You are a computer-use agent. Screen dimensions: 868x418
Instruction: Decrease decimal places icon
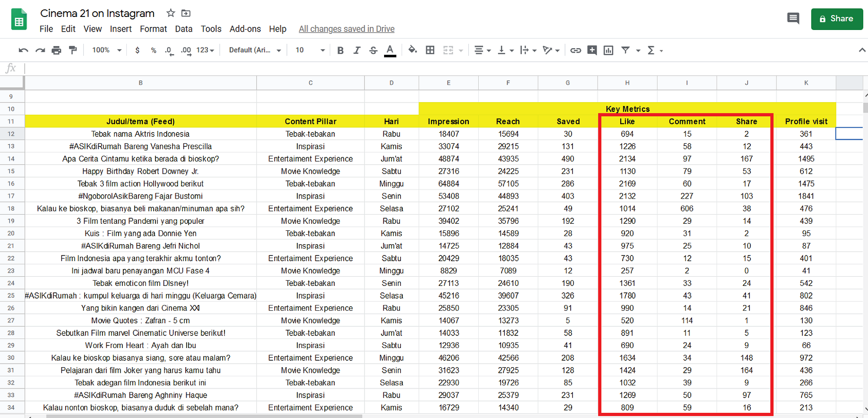tap(169, 50)
